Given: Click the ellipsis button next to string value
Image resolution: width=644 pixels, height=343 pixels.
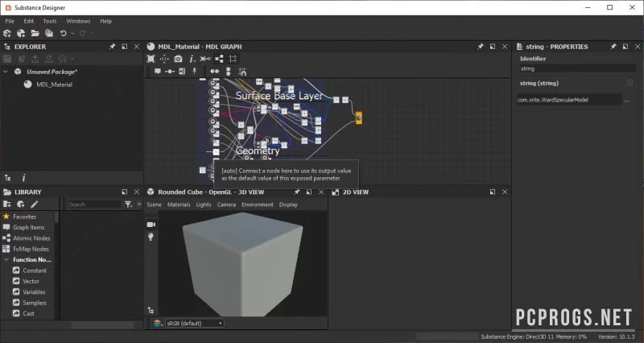Looking at the screenshot, I should coord(627,100).
